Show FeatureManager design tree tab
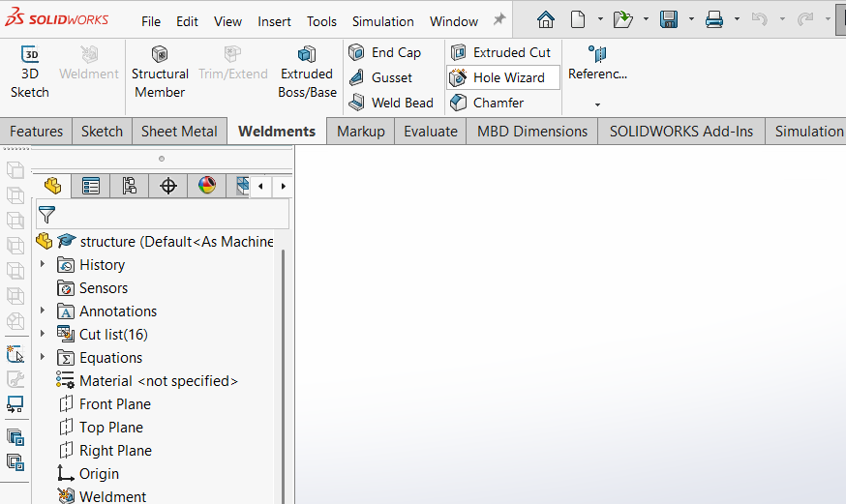846x504 pixels. point(52,186)
